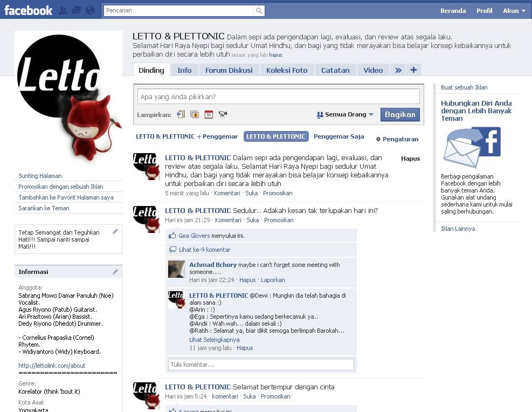Go to Beranda home page
Screen dimensions: 532x412
pyautogui.click(x=453, y=11)
